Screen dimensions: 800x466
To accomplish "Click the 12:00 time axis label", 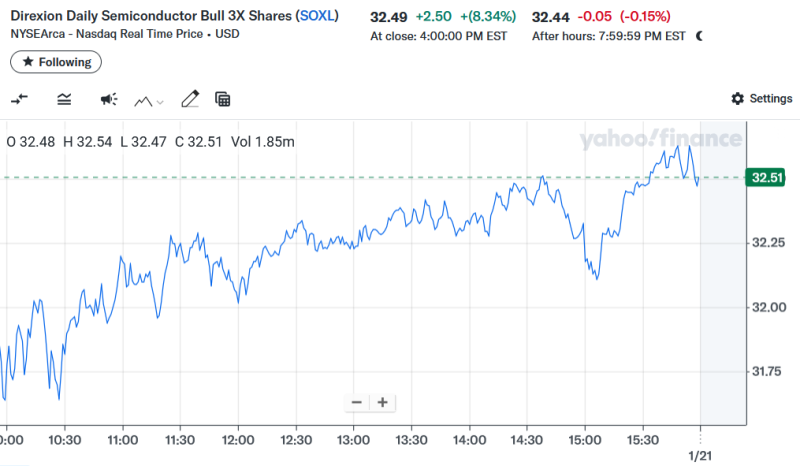I will pyautogui.click(x=237, y=440).
